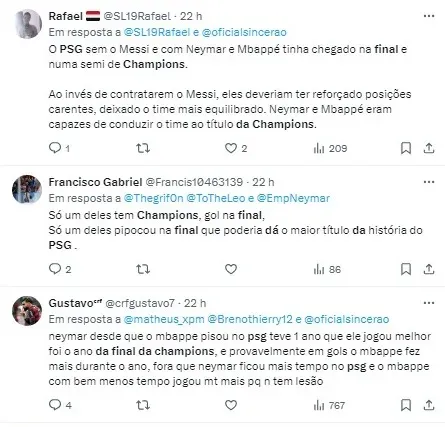Image resolution: width=445 pixels, height=427 pixels.
Task: Like Rafael's tweet with 2 likes
Action: [231, 148]
